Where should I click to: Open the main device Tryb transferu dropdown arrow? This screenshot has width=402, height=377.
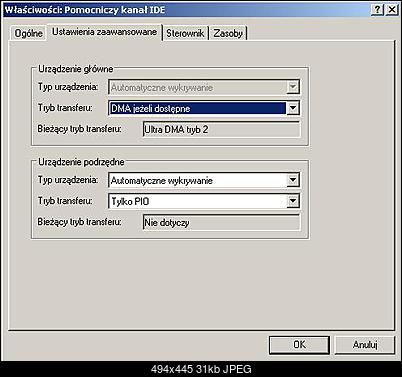[x=293, y=108]
